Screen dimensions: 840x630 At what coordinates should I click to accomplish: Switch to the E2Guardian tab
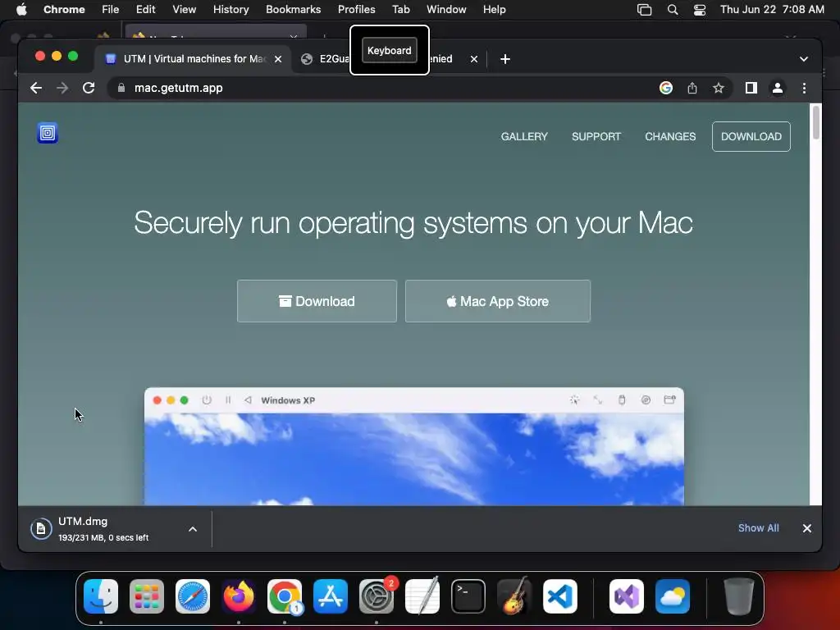[326, 59]
